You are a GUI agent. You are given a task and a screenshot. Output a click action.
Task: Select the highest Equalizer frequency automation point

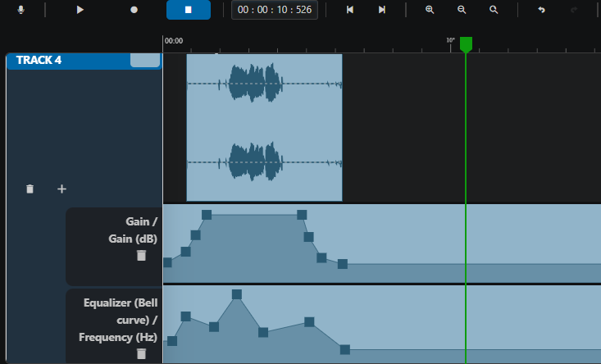237,294
